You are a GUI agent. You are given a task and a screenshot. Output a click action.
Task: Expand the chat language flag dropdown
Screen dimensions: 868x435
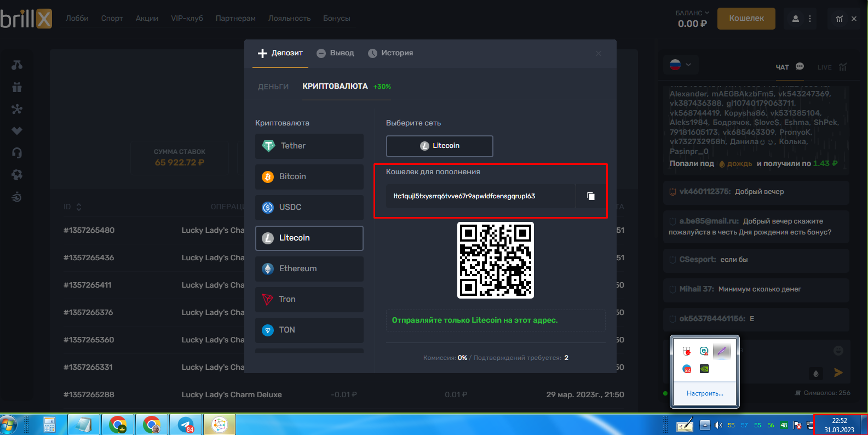[680, 65]
